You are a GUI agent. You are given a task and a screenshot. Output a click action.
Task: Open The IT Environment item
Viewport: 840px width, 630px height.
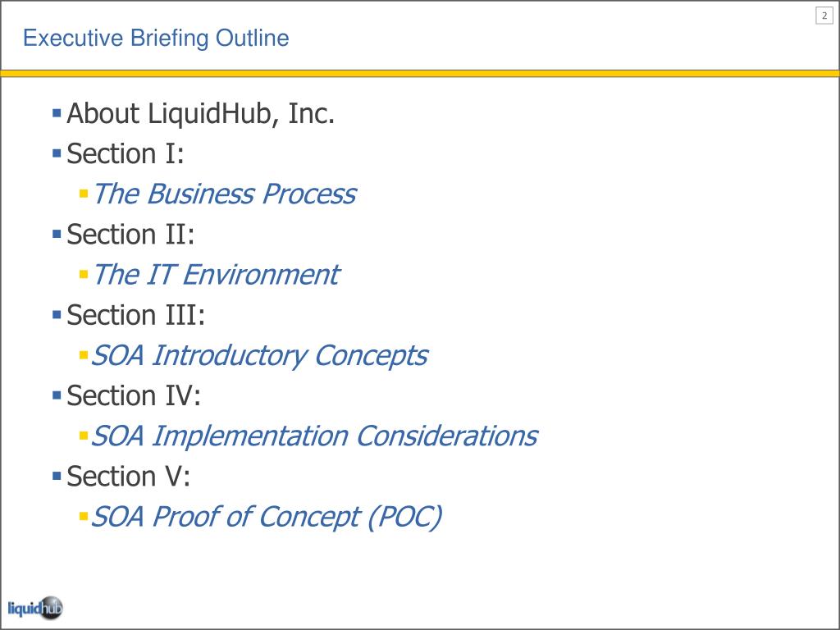coord(217,275)
